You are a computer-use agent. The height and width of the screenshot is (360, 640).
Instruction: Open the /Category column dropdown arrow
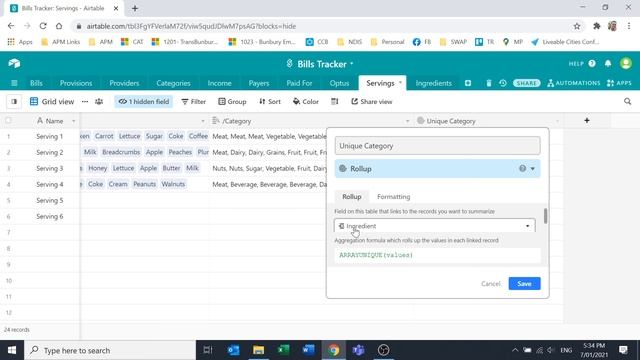(407, 121)
